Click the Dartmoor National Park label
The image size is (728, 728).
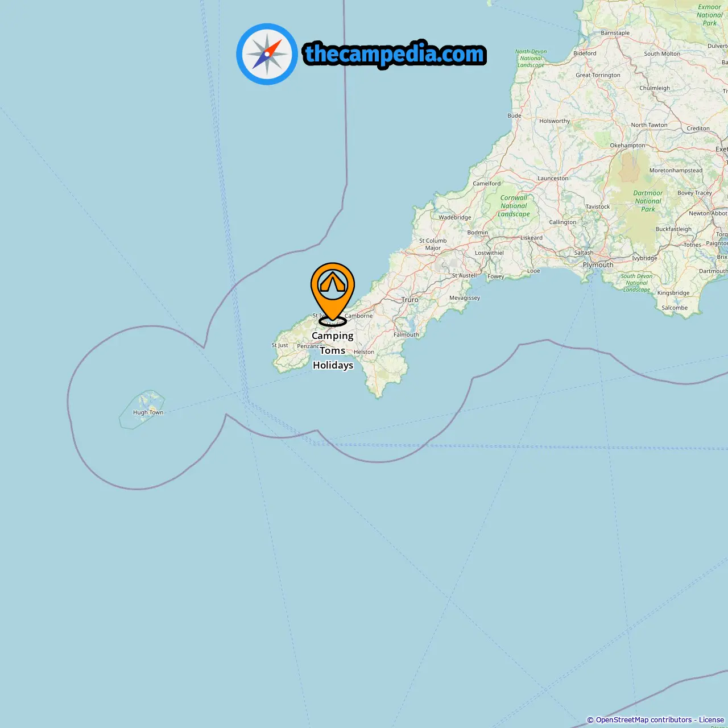point(648,201)
